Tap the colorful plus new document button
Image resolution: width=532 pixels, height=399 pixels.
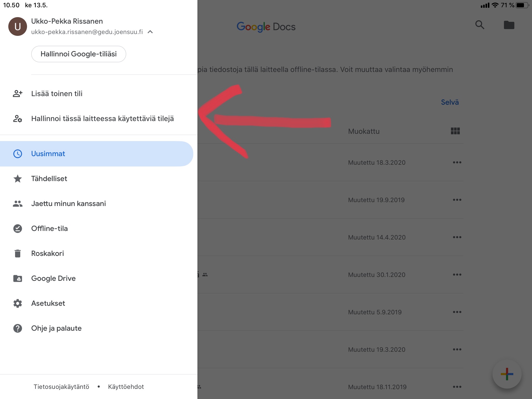click(507, 374)
